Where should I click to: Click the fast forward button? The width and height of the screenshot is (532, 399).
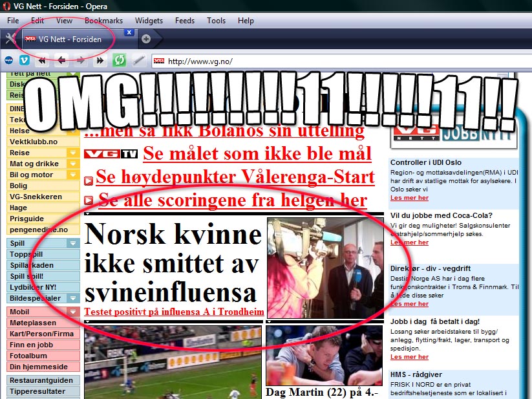(x=100, y=61)
